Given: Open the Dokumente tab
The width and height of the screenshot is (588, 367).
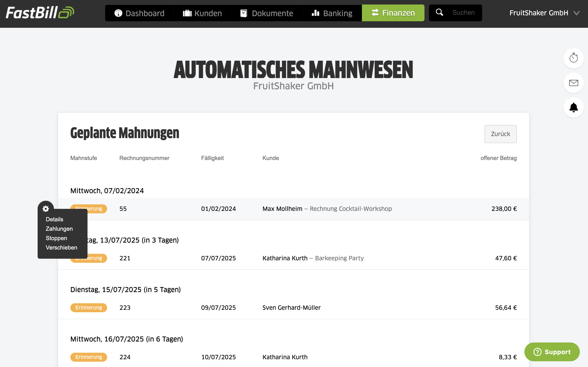Looking at the screenshot, I should click(267, 13).
